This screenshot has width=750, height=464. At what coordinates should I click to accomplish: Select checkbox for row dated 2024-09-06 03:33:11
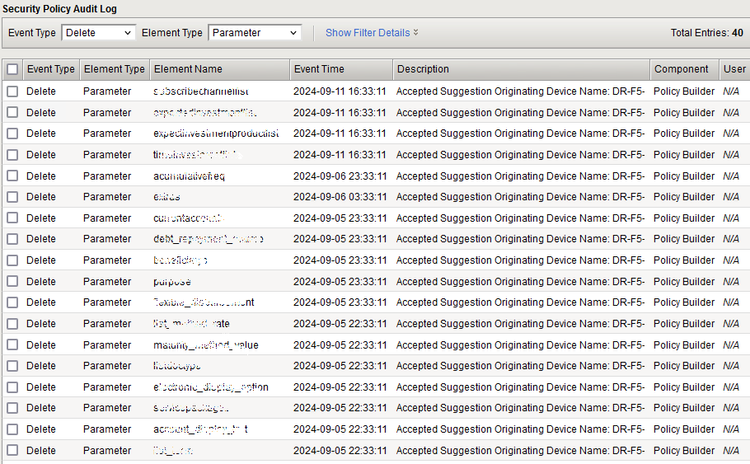[x=12, y=197]
